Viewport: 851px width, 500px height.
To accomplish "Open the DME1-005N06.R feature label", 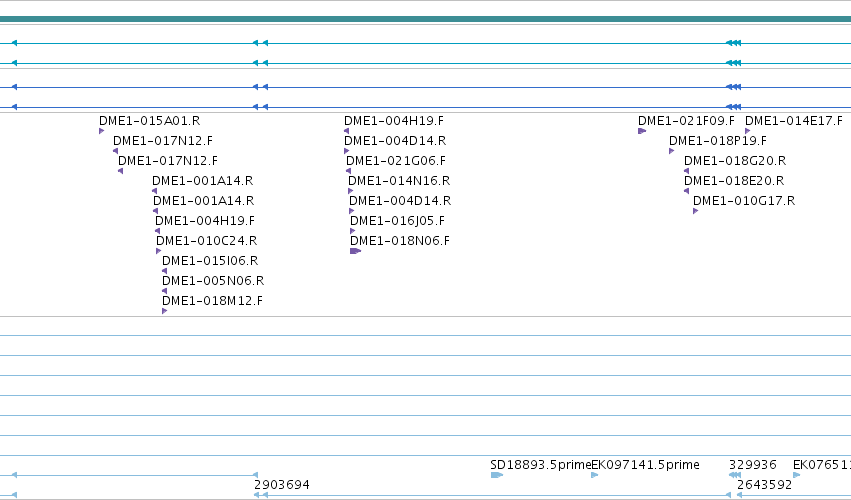I will pos(213,281).
